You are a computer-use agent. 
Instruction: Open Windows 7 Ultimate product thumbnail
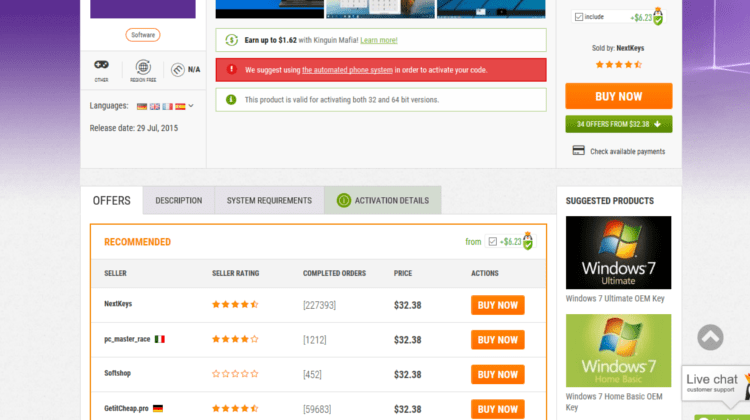[618, 253]
